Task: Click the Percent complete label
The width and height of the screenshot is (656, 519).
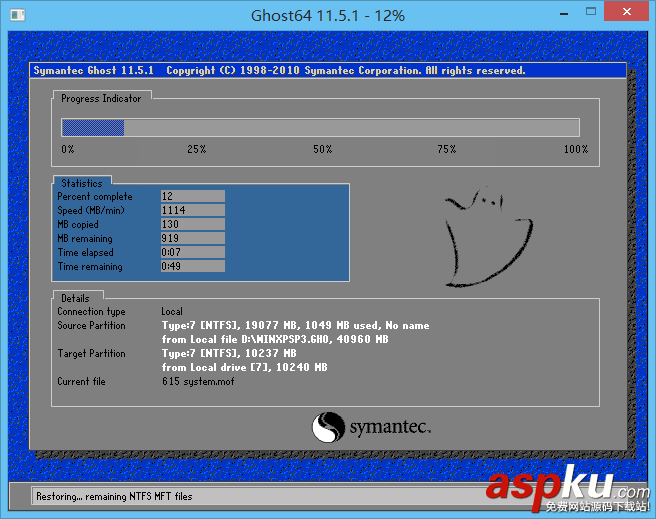Action: coord(95,197)
